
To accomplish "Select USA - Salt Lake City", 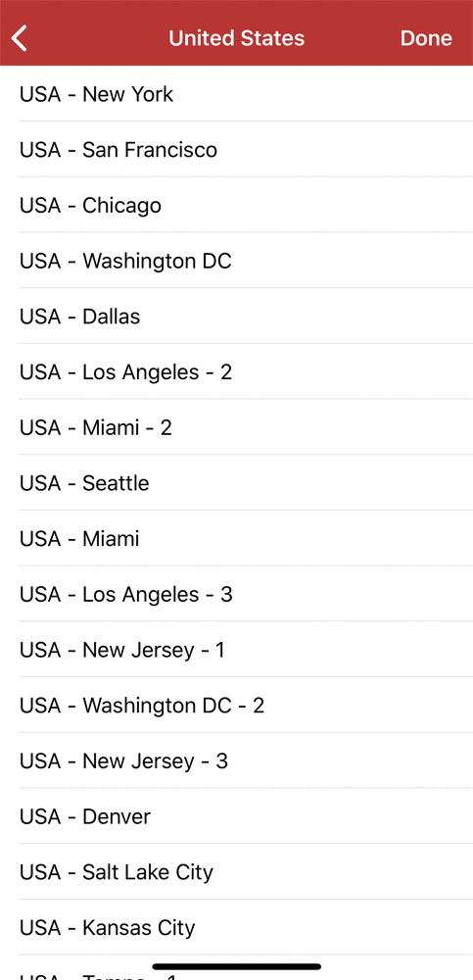I will click(x=236, y=872).
